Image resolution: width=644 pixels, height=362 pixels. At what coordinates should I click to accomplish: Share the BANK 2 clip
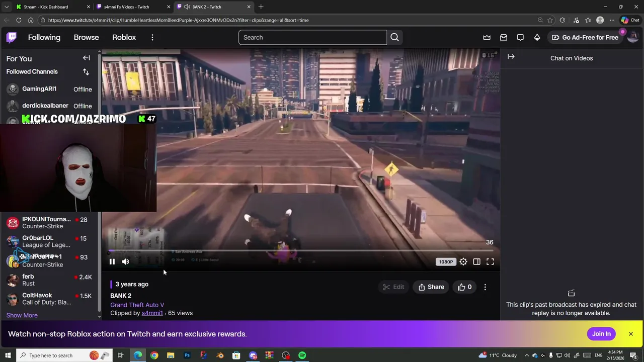[x=432, y=287]
